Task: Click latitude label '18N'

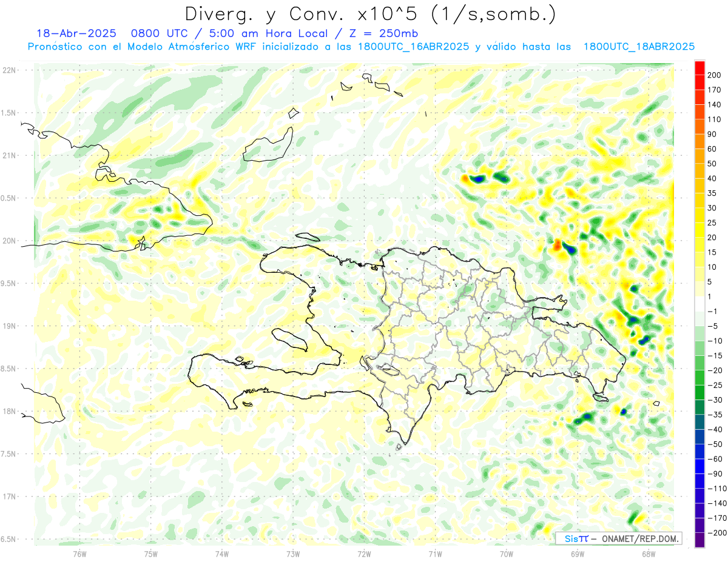Action: click(x=10, y=411)
